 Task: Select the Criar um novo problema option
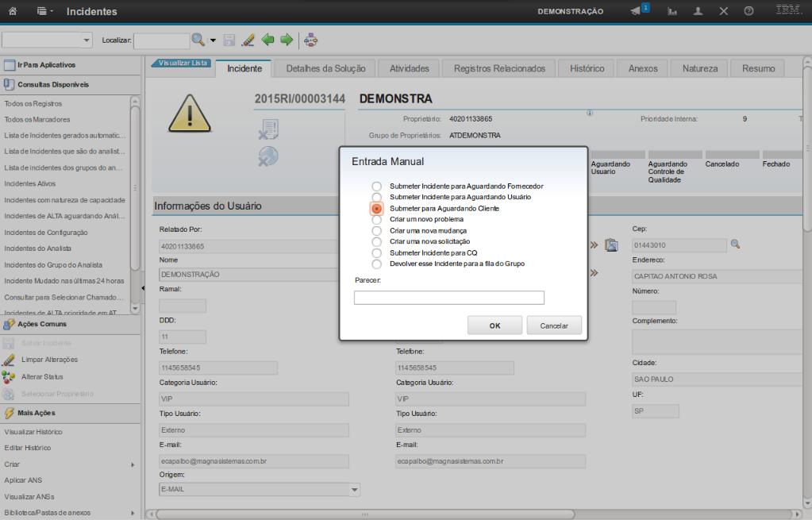click(x=377, y=219)
